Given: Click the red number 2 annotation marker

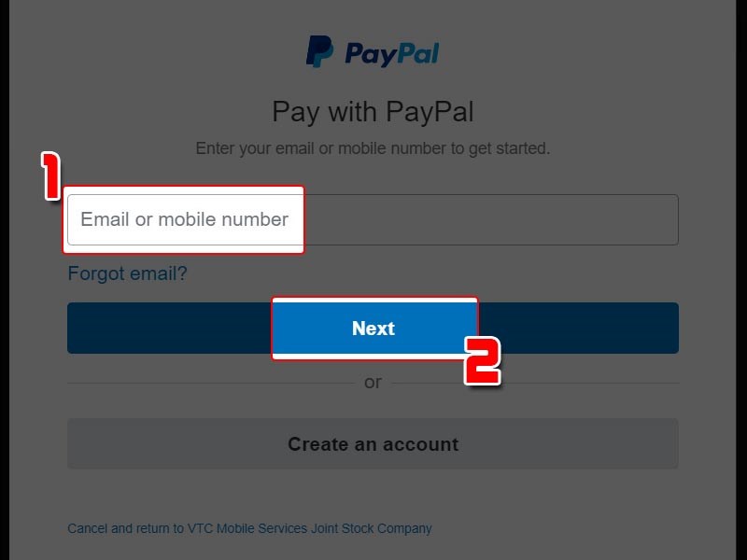Looking at the screenshot, I should point(482,360).
